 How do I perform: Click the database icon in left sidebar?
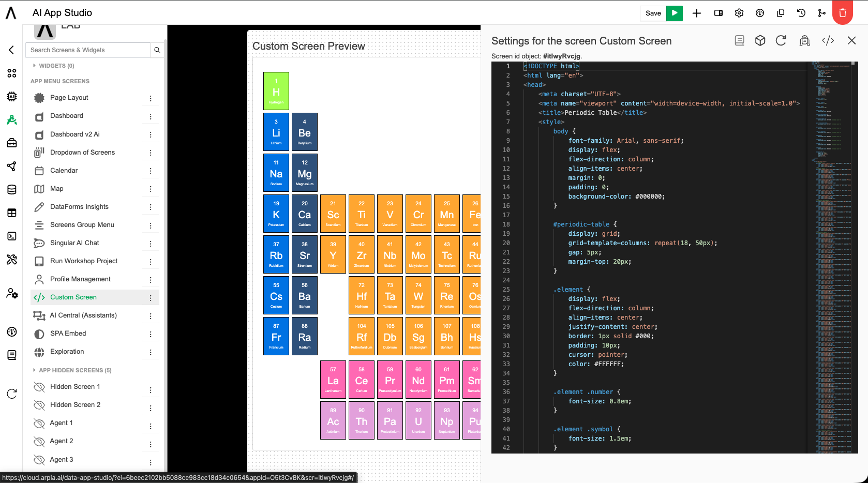coord(12,189)
